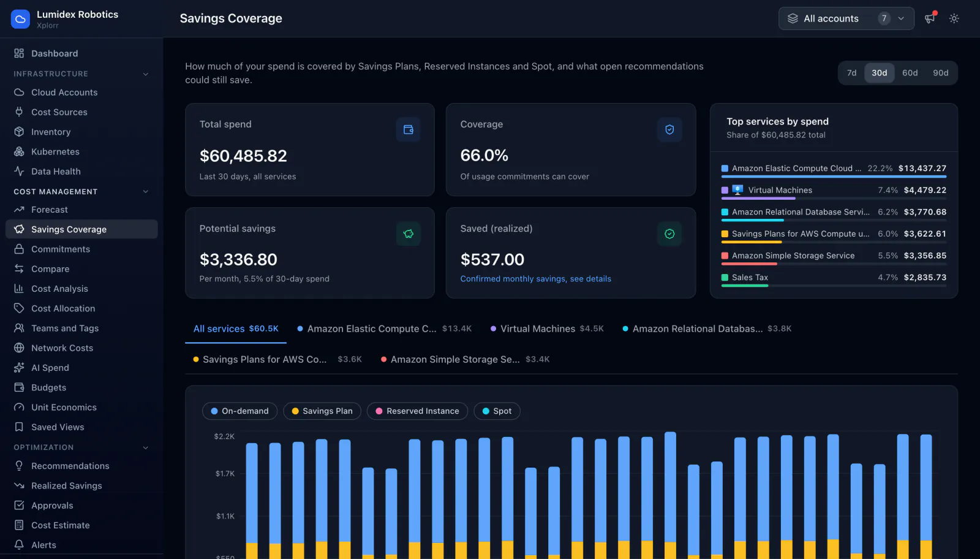Viewport: 980px width, 559px height.
Task: Click the AI Spend sparkle icon
Action: point(19,368)
